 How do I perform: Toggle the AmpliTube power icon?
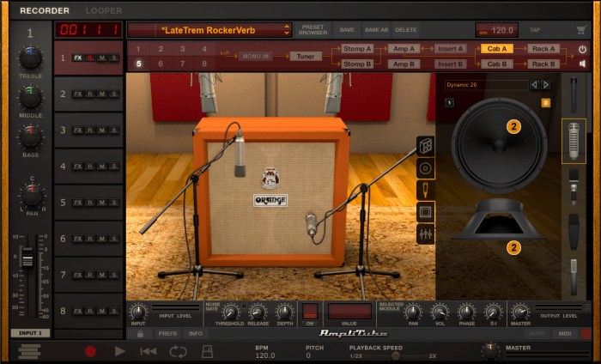[x=582, y=49]
